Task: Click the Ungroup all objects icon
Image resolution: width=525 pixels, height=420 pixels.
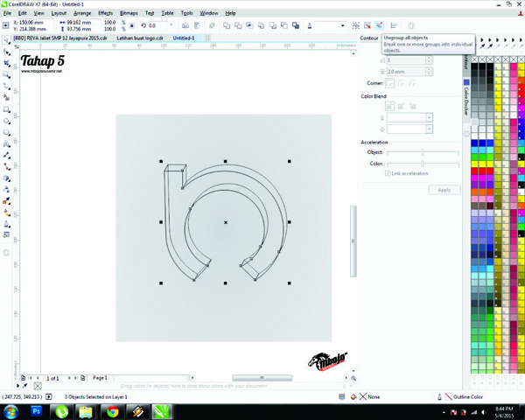Action: pos(379,26)
